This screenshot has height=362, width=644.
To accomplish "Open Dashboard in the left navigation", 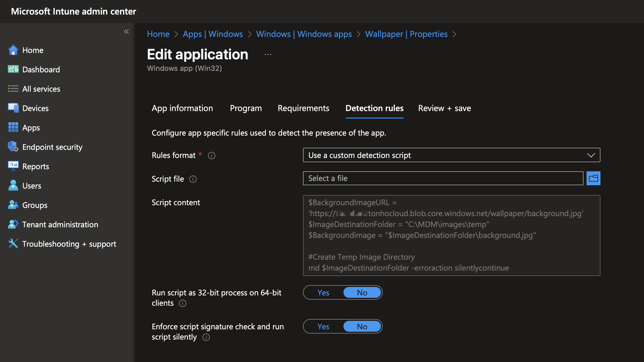I will [x=41, y=69].
